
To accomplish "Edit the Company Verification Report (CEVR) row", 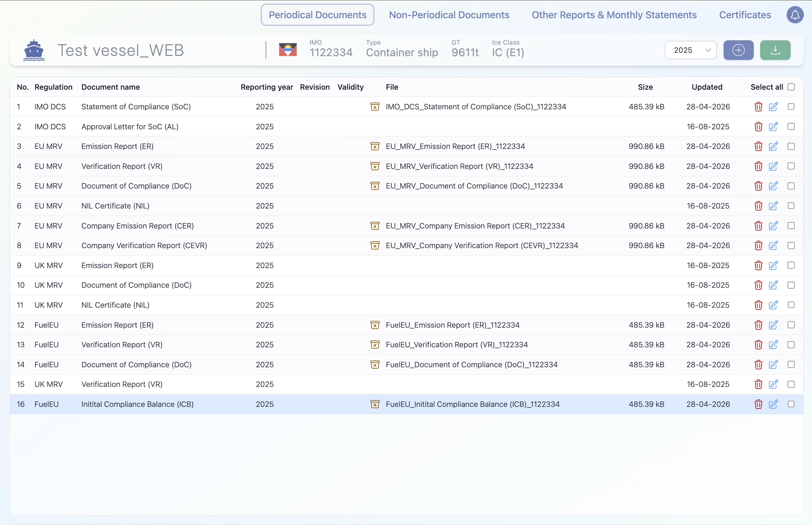I will coord(773,245).
